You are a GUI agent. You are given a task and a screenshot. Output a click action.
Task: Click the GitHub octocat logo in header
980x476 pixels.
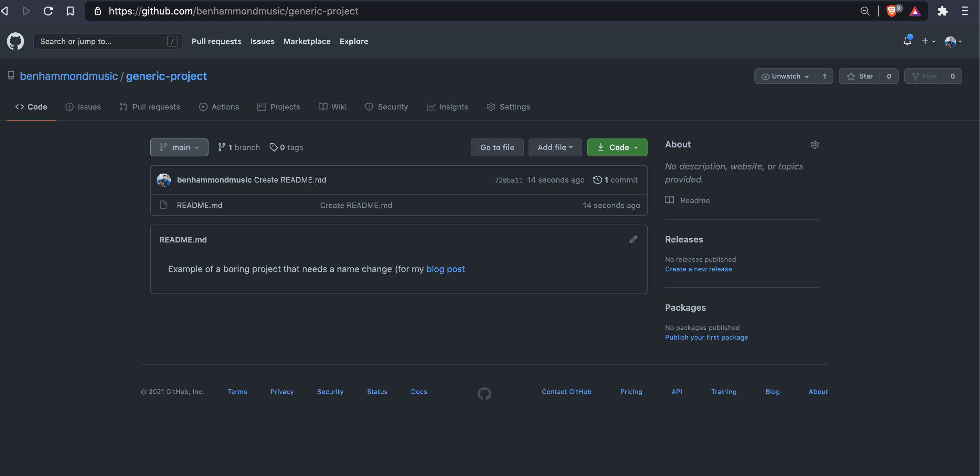[x=15, y=41]
